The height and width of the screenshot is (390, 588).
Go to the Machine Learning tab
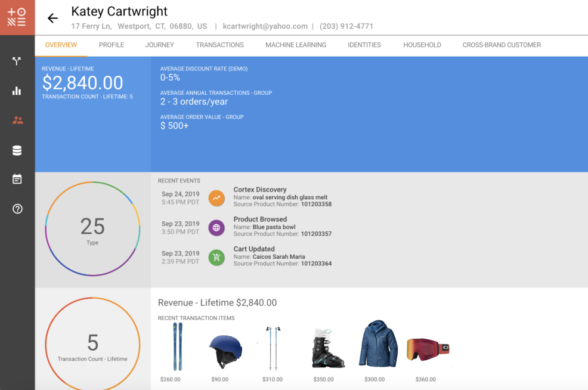pos(296,45)
